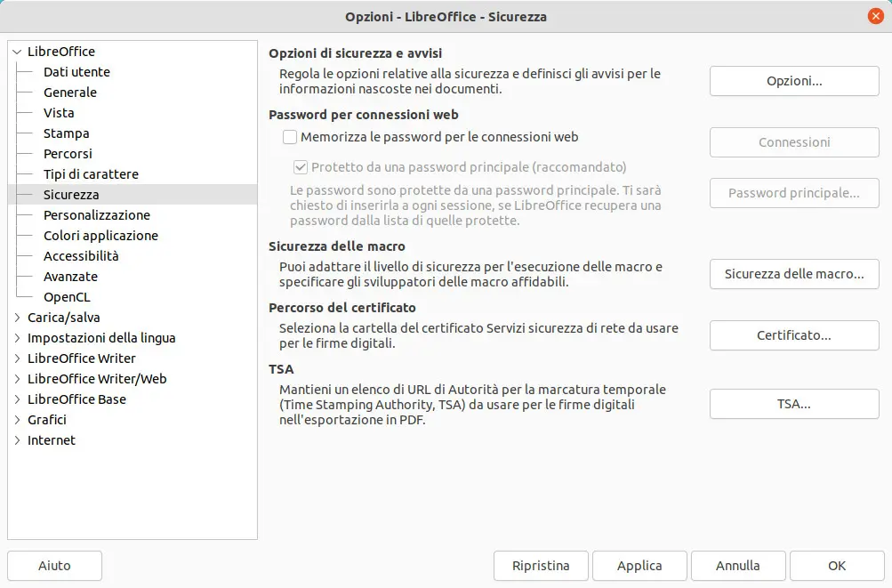
Task: Collapse the LibreOffice tree node
Action: click(17, 52)
